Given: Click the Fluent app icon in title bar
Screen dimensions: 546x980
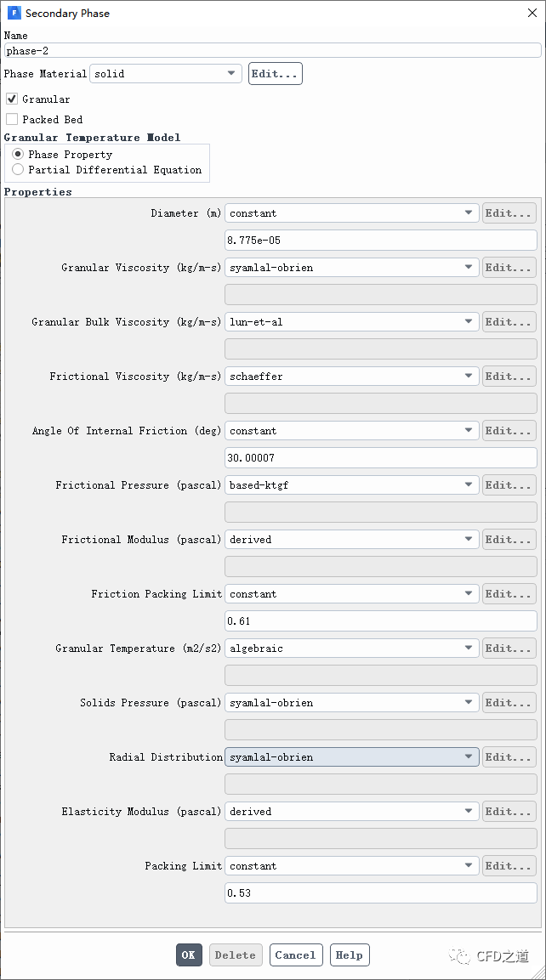Looking at the screenshot, I should point(14,14).
